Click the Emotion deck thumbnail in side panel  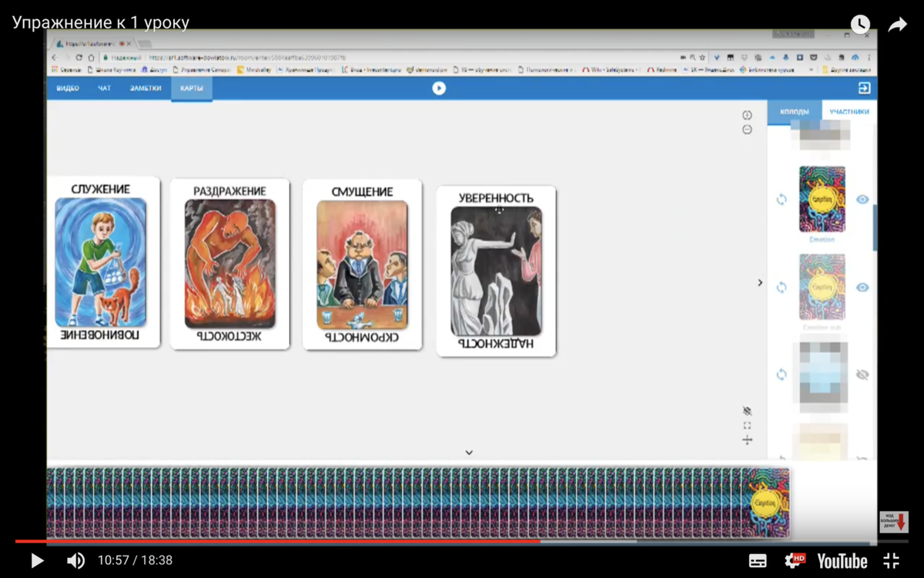pos(822,199)
